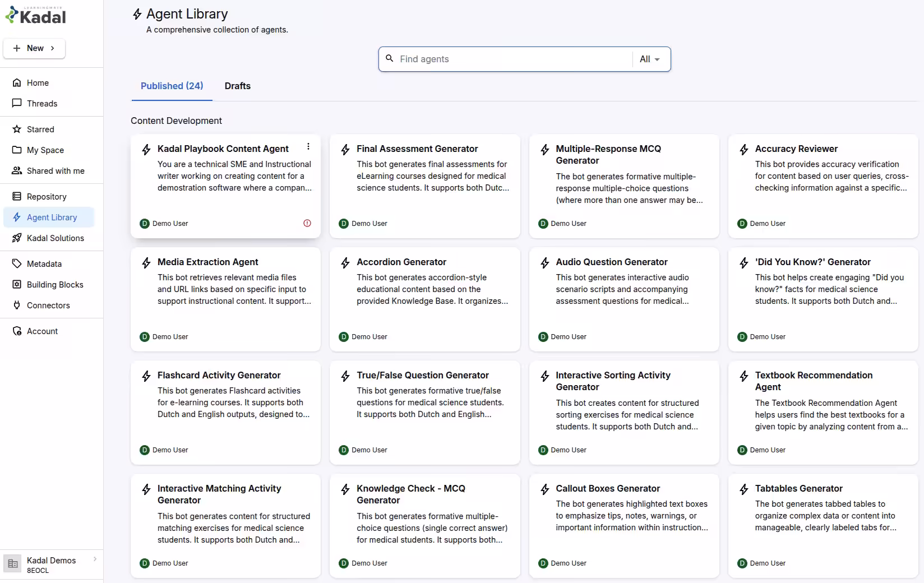Click the Textbook Recommendation Agent title

click(x=814, y=381)
